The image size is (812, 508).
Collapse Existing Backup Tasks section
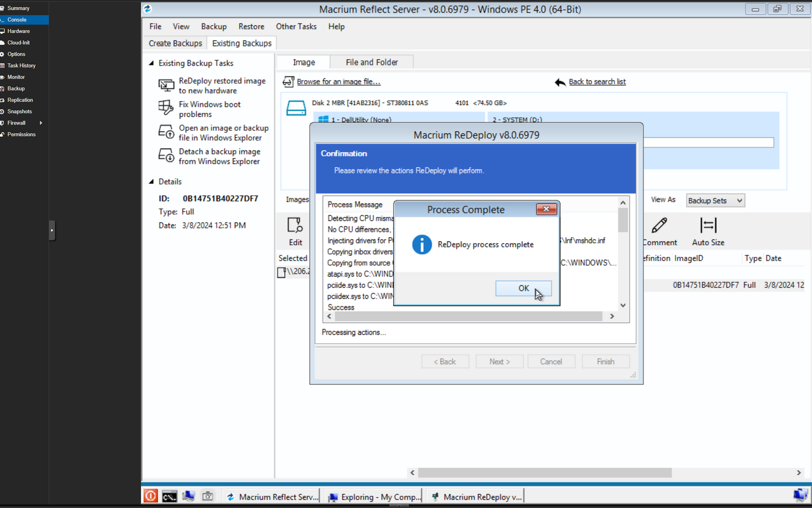[152, 63]
